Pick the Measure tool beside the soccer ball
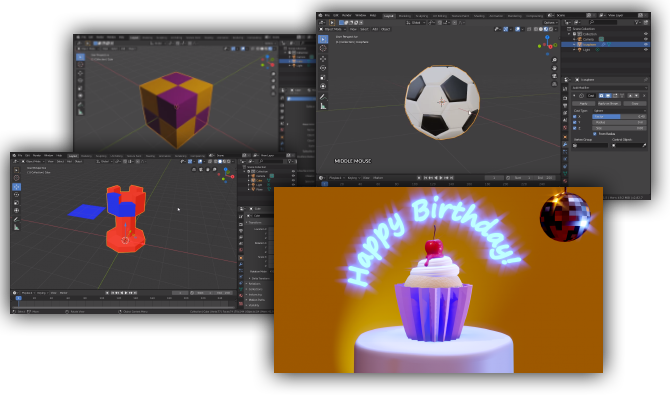 point(323,105)
